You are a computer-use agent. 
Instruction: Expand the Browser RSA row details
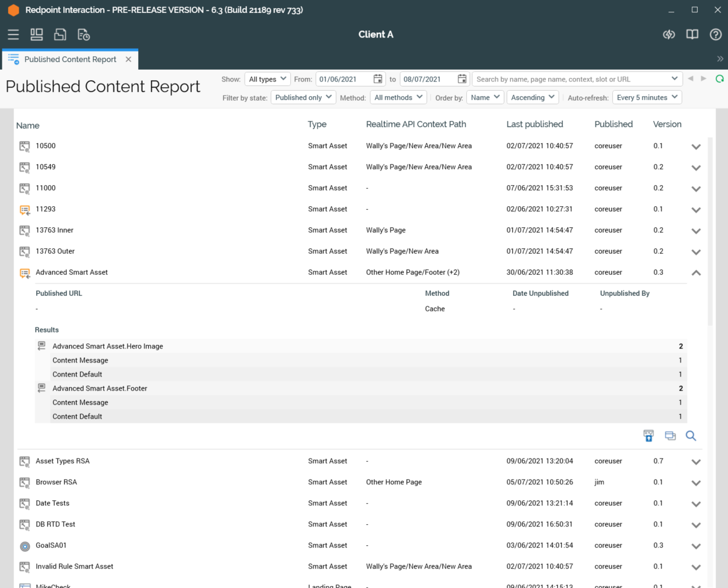click(696, 483)
